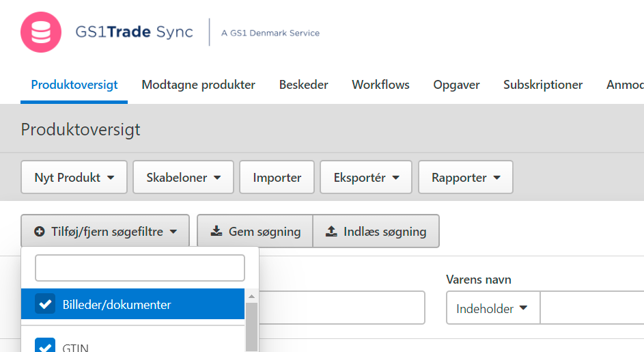The width and height of the screenshot is (644, 352).
Task: Select the Opgaver tab
Action: [456, 85]
